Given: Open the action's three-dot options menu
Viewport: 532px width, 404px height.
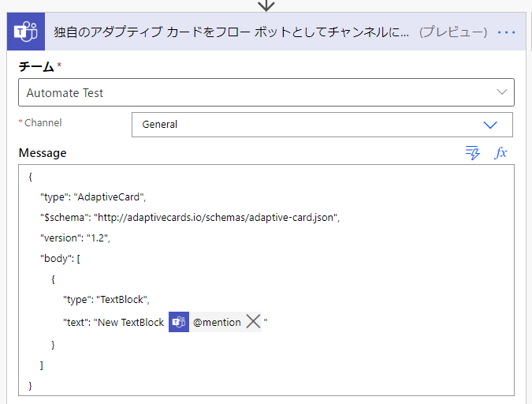Looking at the screenshot, I should point(506,32).
